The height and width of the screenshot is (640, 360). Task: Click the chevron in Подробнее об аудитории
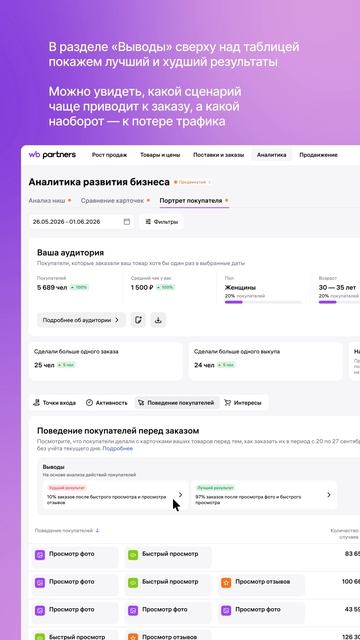point(117,320)
